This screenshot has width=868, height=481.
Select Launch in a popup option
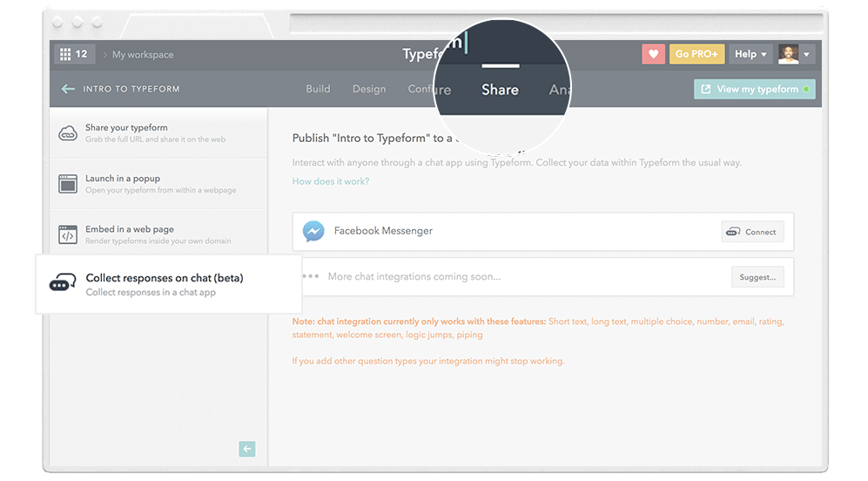click(158, 184)
